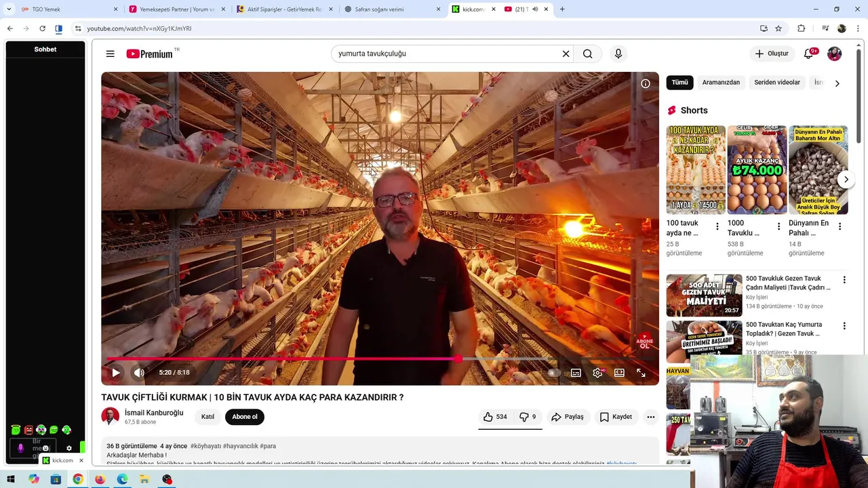This screenshot has width=868, height=488.
Task: Open options for 100 tavuk short
Action: (717, 226)
